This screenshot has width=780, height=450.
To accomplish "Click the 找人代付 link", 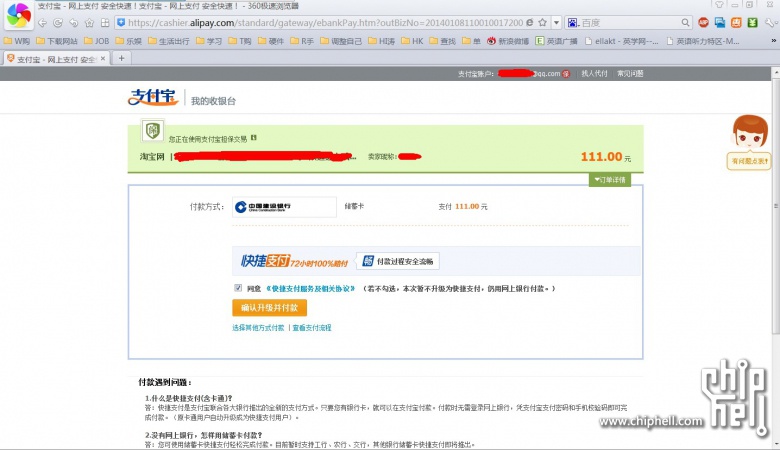I will [594, 74].
